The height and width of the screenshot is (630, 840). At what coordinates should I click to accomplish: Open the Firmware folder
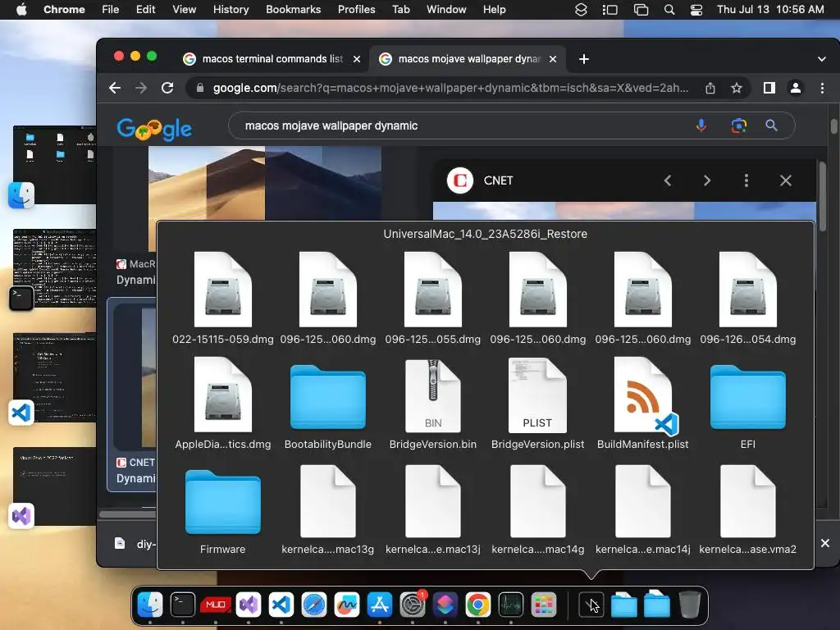coord(223,509)
